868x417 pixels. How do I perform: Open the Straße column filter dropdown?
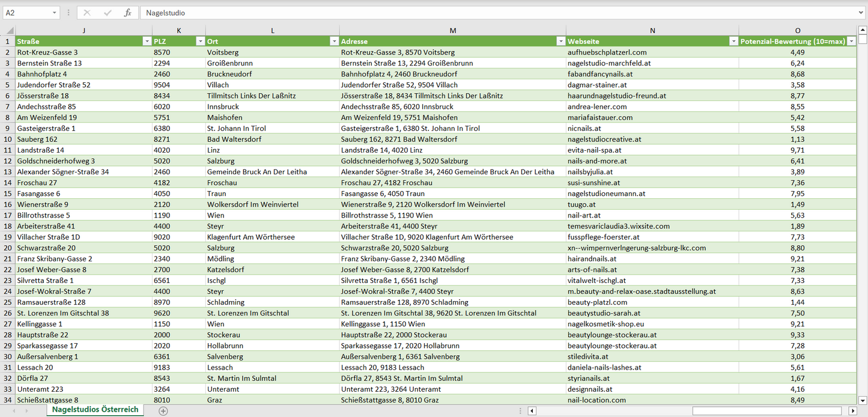click(147, 41)
